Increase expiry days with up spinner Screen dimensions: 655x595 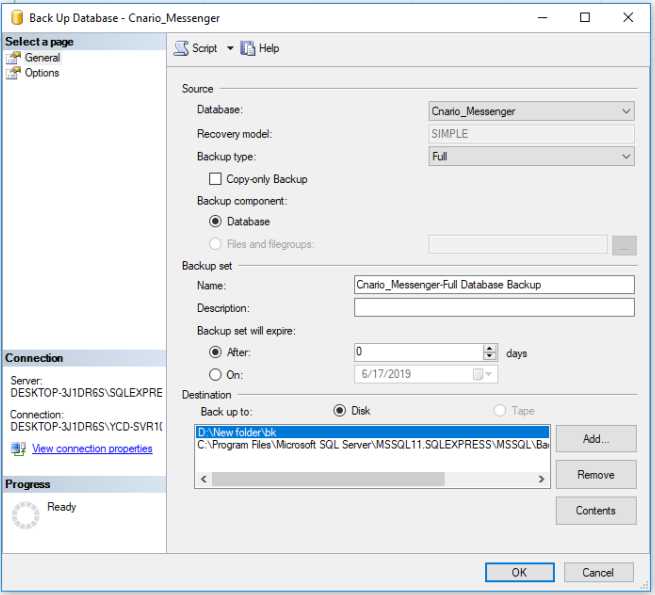point(490,348)
